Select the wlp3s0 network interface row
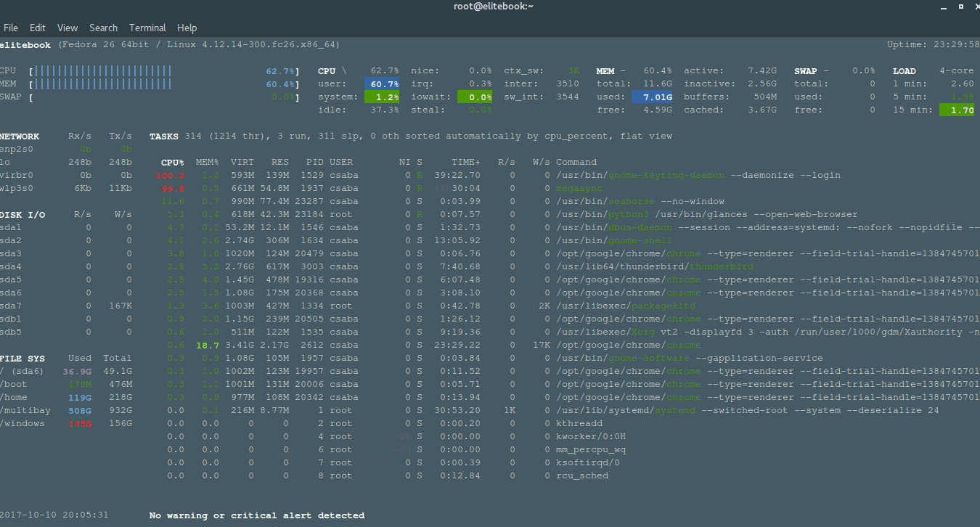980x527 pixels. (x=66, y=189)
